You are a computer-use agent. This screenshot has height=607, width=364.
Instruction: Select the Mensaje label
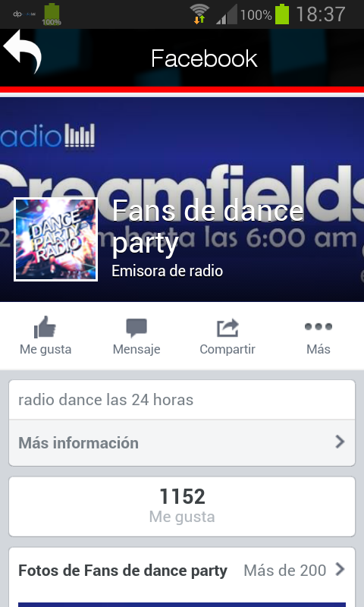click(136, 349)
